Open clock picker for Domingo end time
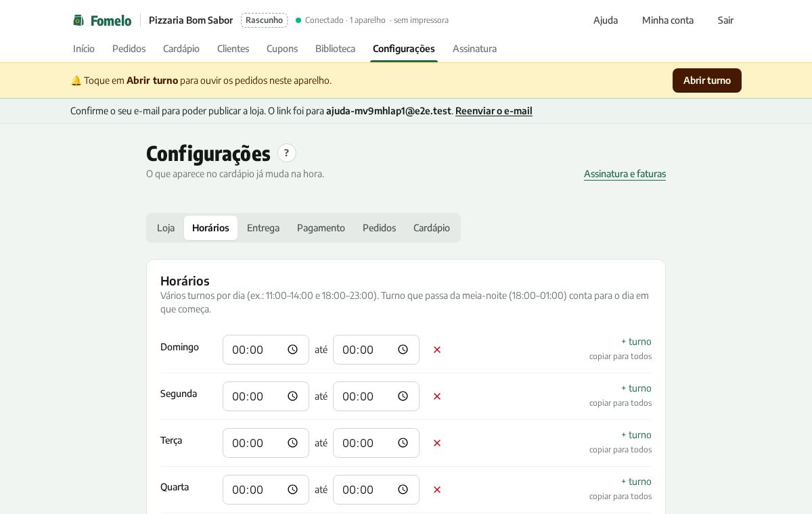Viewport: 812px width, 514px height. [x=403, y=350]
